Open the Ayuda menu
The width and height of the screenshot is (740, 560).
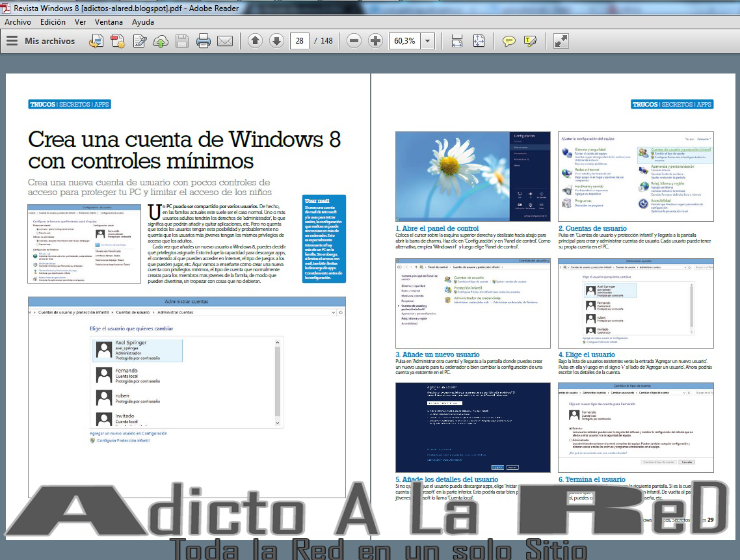[x=143, y=21]
